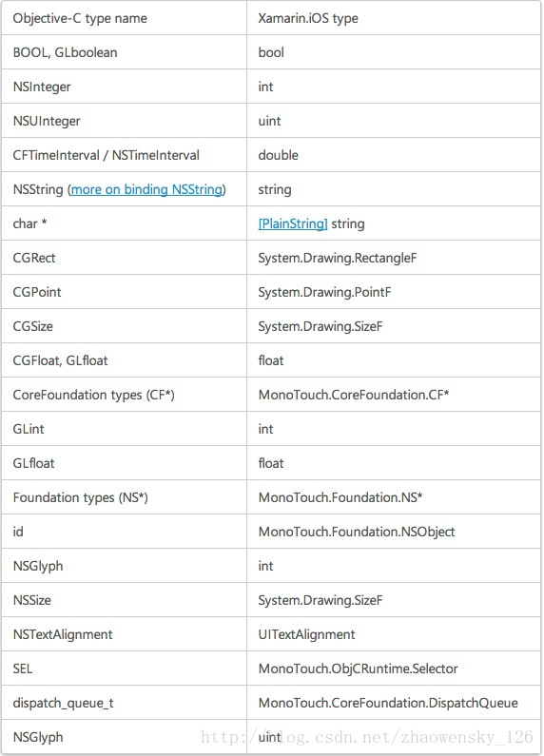Select the 'BOOL, GLboolean' table cell
The height and width of the screenshot is (756, 544).
pyautogui.click(x=124, y=52)
